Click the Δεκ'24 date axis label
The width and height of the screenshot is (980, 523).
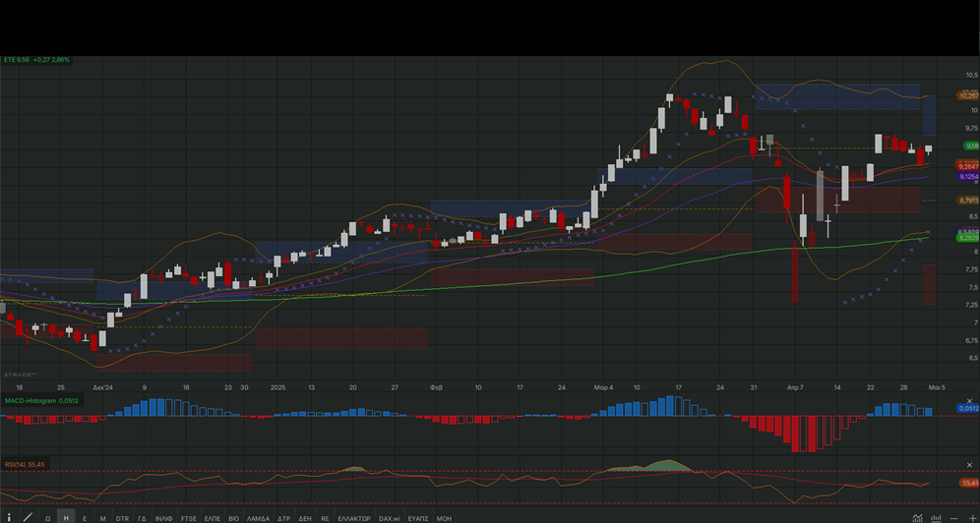[103, 387]
